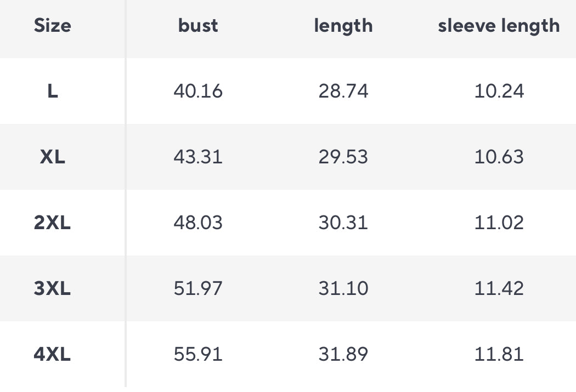Click sleeve length value 10.24
The width and height of the screenshot is (576, 392).
coord(499,91)
